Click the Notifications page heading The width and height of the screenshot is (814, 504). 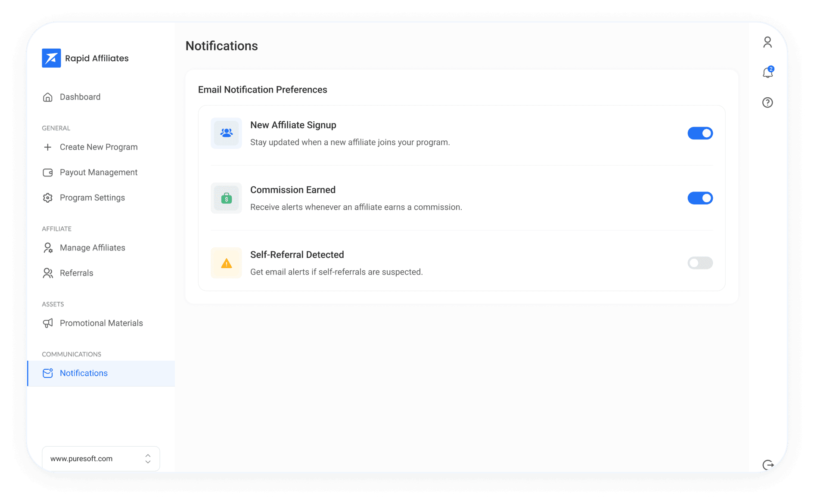pyautogui.click(x=222, y=46)
